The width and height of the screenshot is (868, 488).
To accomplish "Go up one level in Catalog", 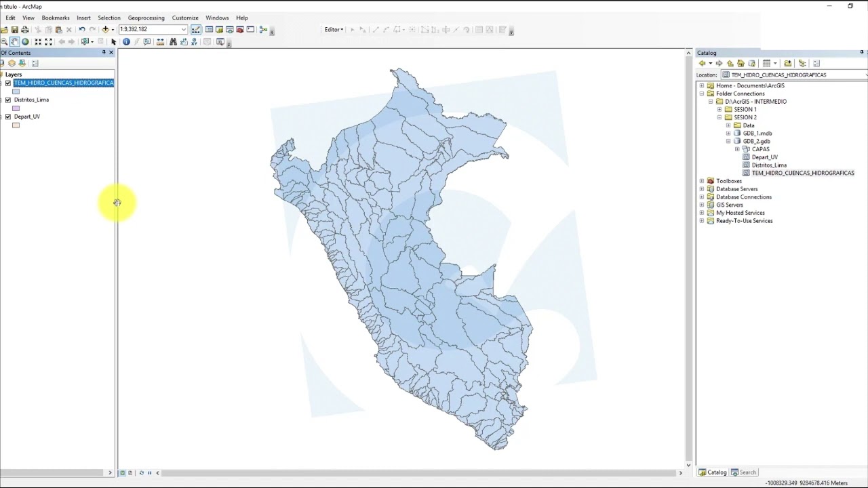I will (730, 63).
